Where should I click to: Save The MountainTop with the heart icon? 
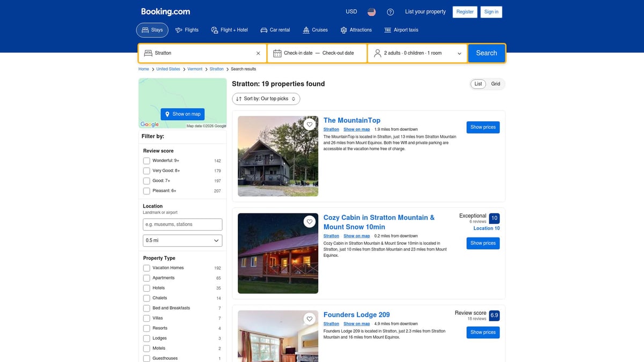tap(310, 124)
